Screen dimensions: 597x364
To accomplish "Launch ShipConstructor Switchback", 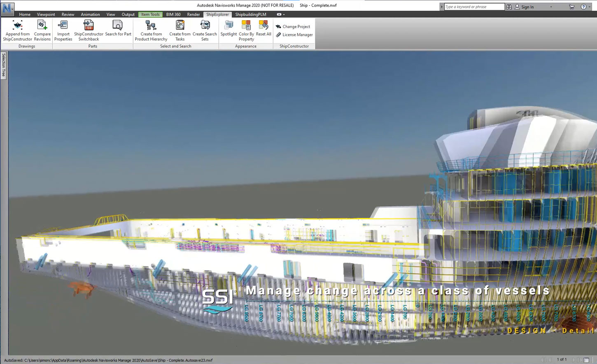I will (x=89, y=26).
